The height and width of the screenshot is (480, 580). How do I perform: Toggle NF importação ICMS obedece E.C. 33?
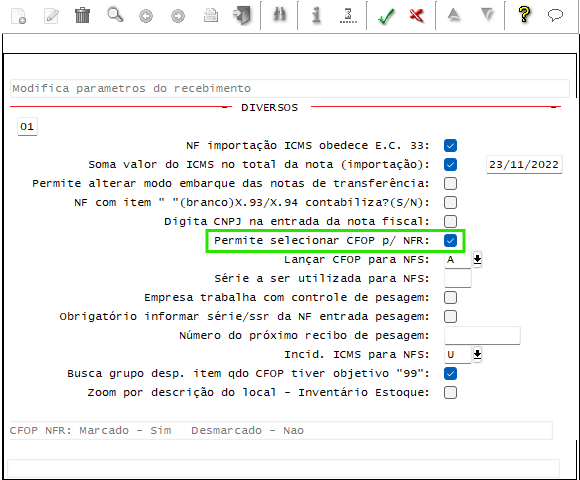pyautogui.click(x=450, y=145)
